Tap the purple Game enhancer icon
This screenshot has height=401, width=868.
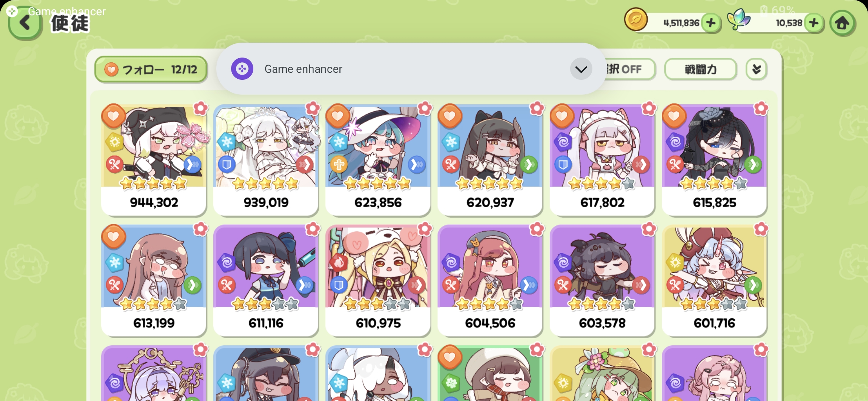242,69
